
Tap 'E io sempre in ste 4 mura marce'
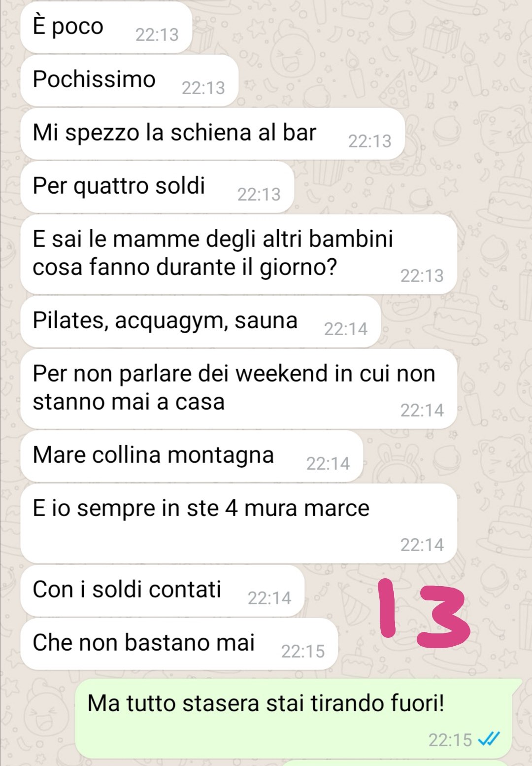coord(239,523)
